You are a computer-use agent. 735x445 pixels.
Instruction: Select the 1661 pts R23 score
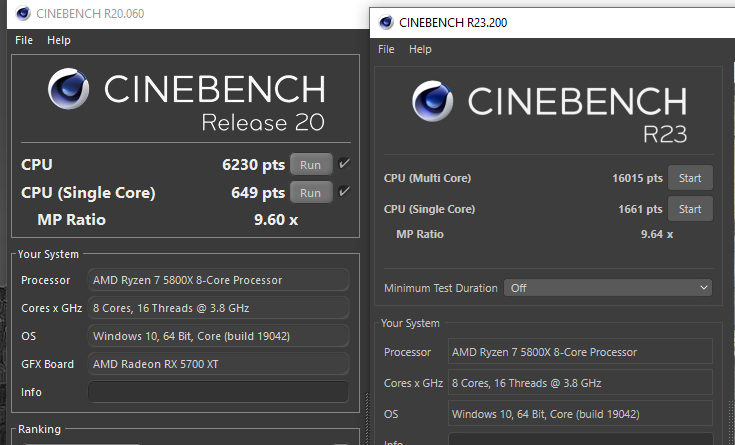coord(640,209)
